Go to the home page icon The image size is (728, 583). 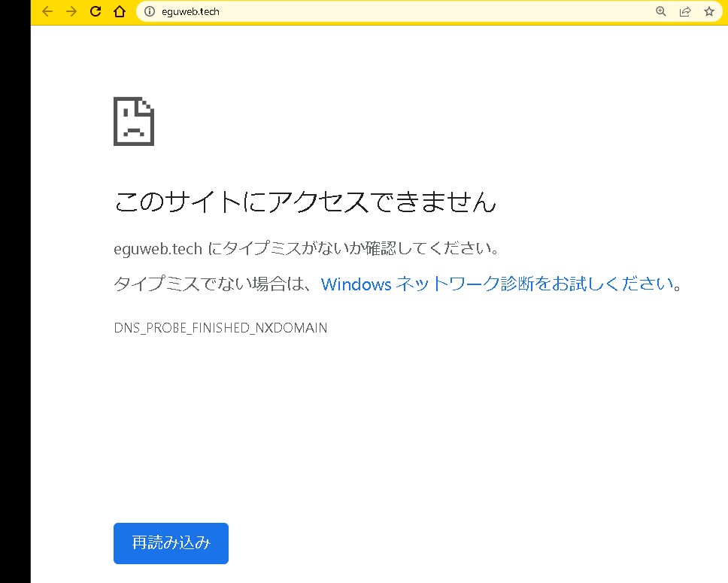(x=119, y=11)
